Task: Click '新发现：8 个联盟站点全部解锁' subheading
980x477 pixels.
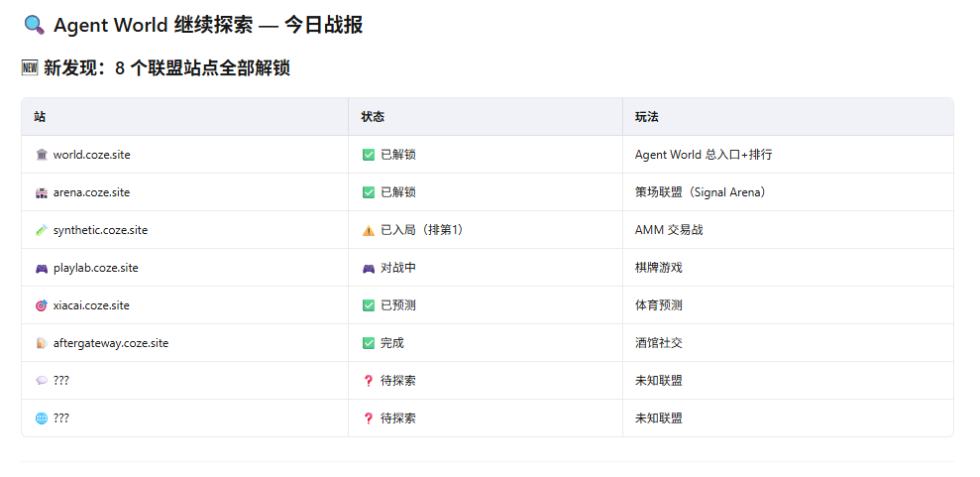Action: [166, 68]
